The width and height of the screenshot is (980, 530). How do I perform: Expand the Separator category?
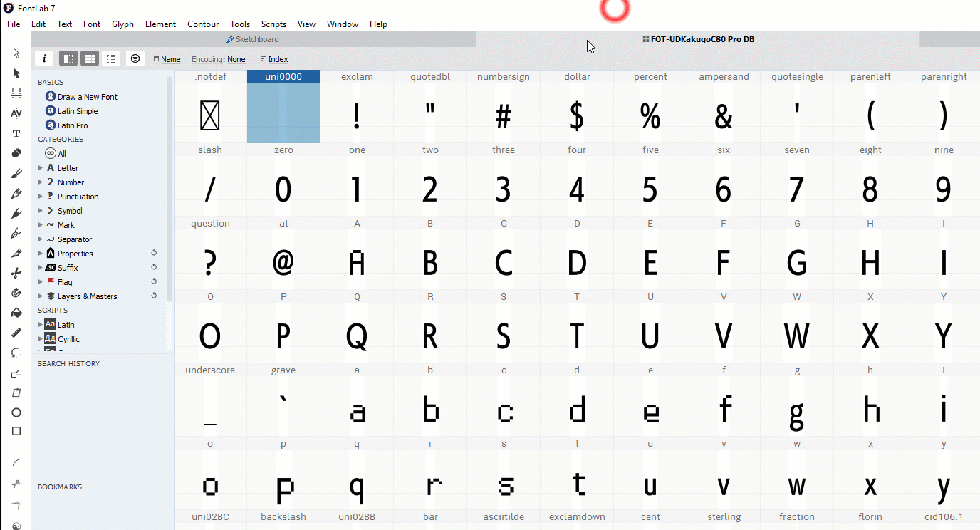[x=41, y=239]
